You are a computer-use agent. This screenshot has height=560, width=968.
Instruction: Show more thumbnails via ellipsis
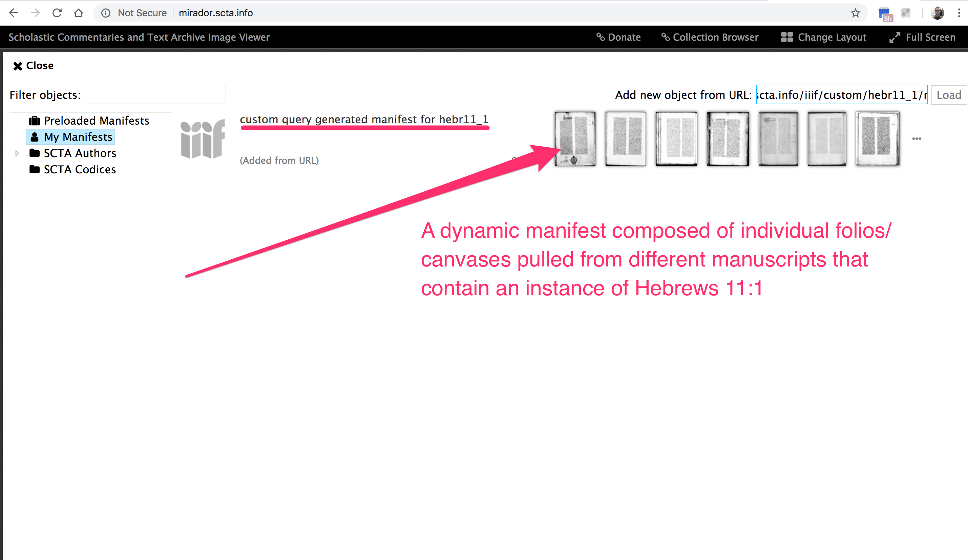tap(917, 139)
